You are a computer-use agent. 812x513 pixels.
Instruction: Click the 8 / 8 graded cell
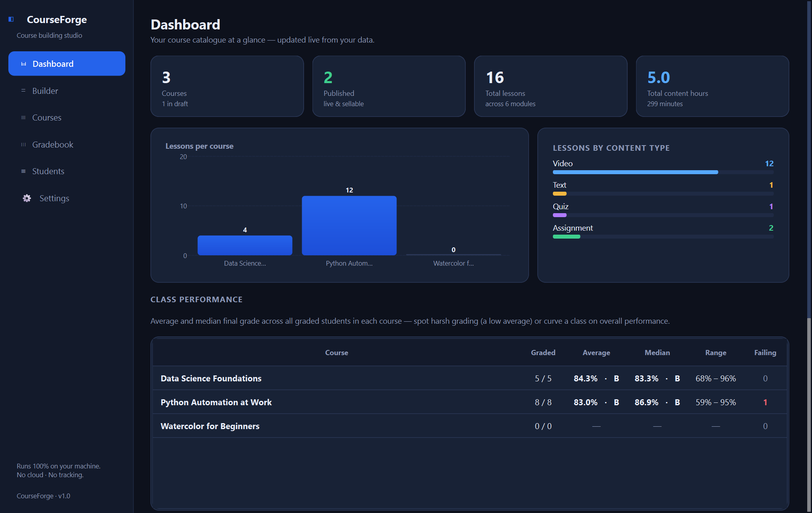(x=543, y=402)
